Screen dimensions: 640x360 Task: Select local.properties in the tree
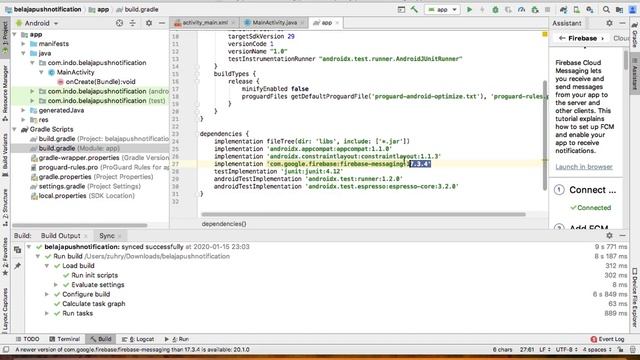tap(82, 196)
